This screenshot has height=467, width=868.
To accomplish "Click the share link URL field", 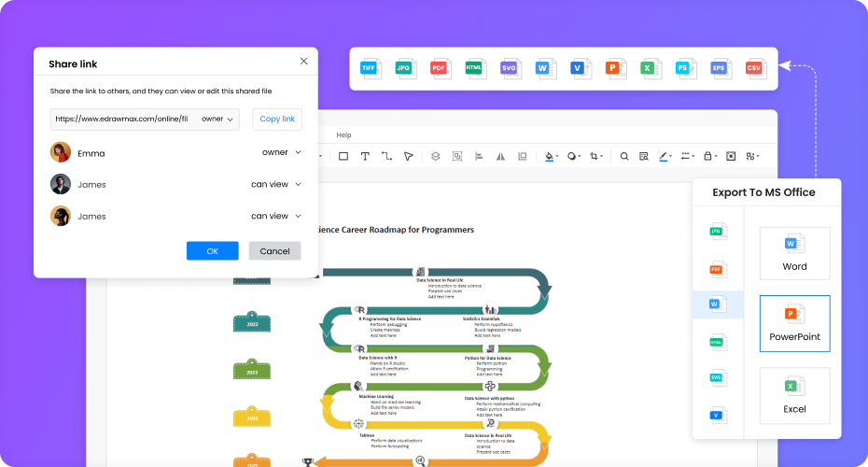I will click(x=121, y=119).
